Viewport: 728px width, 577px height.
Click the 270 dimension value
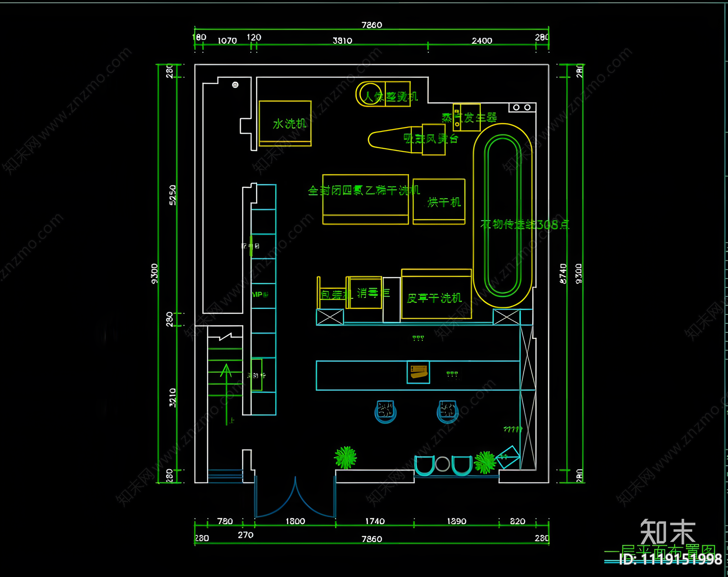click(246, 535)
